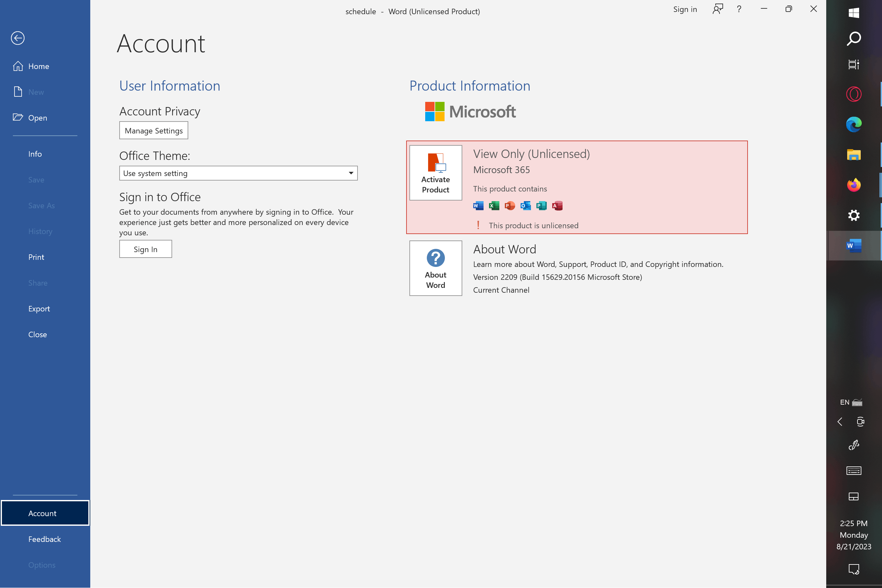Screen dimensions: 882x588
Task: Launch Opera browser from the taskbar
Action: (854, 94)
